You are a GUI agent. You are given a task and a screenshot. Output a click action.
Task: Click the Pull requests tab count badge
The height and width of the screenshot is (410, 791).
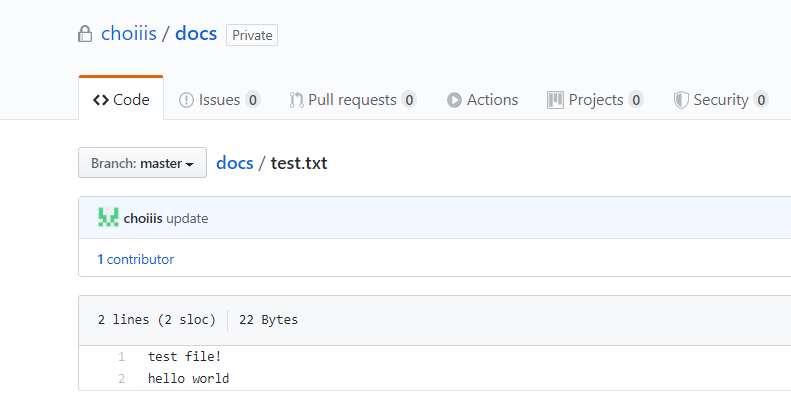coord(409,100)
